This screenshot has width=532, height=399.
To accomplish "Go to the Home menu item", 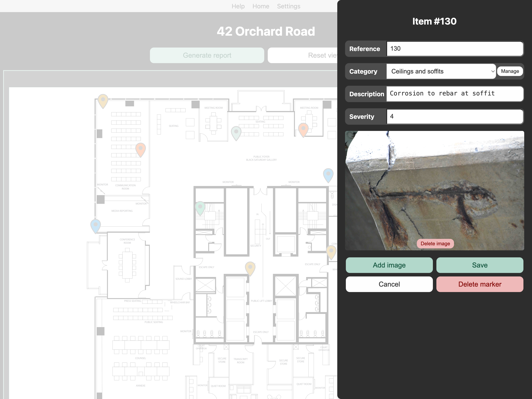I will 261,6.
